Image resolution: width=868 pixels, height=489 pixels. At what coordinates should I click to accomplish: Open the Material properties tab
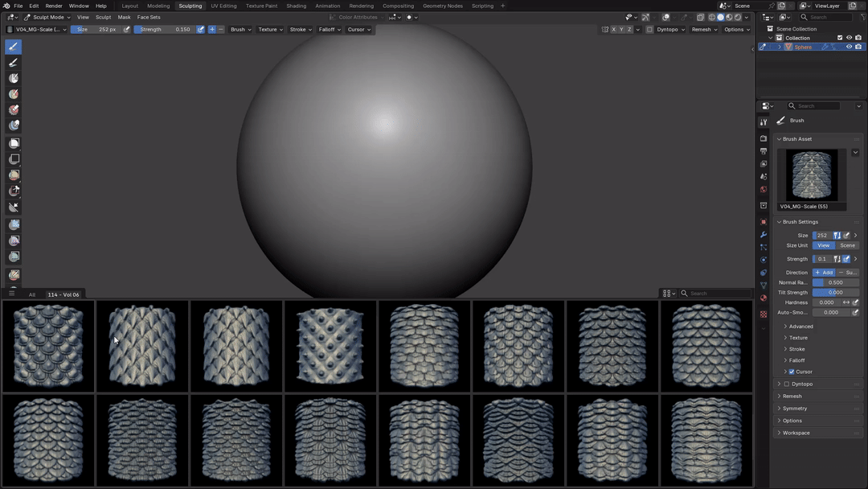(764, 298)
